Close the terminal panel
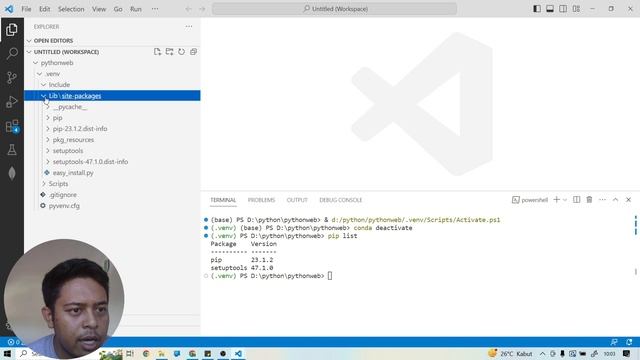This screenshot has width=640, height=360. click(629, 200)
